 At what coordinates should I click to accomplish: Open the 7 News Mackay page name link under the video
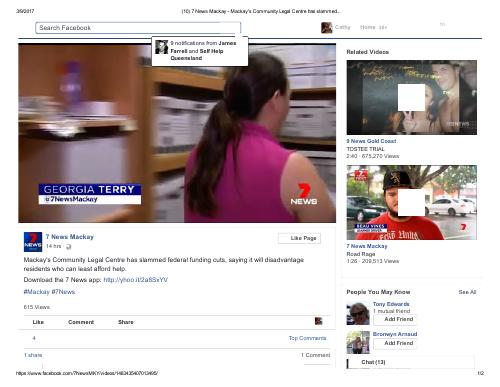coord(70,237)
